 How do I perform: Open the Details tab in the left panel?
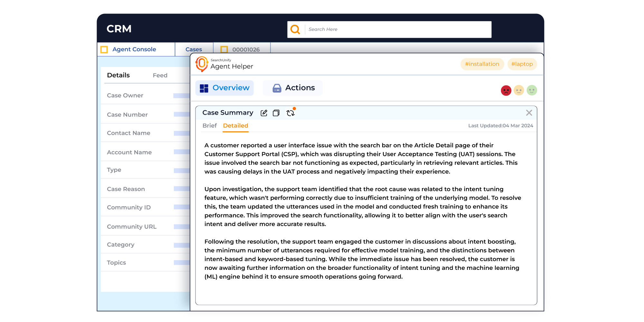(118, 75)
